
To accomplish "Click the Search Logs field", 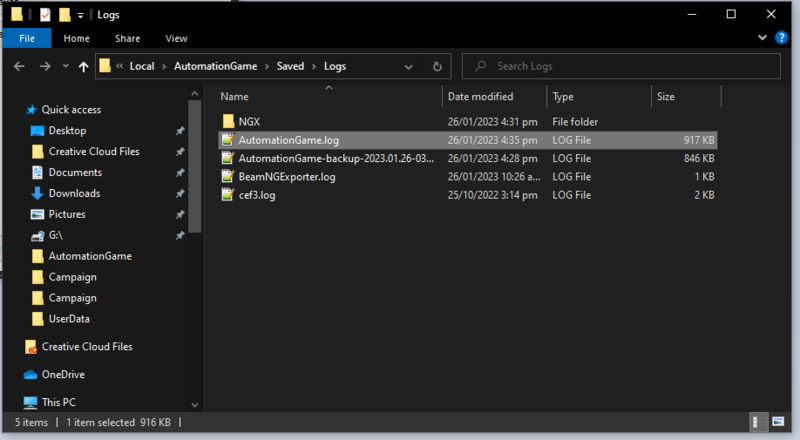I will click(621, 66).
